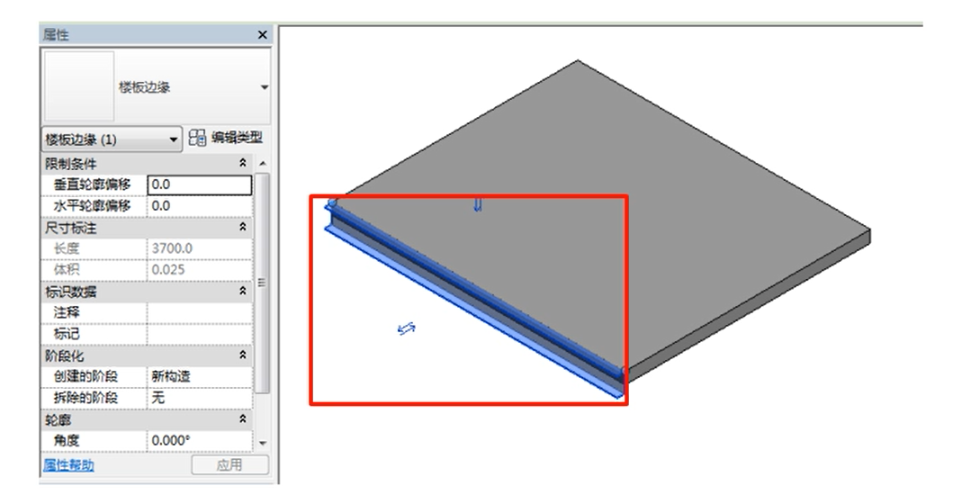Click the 水平轮廓偏移 value field

[x=198, y=206]
